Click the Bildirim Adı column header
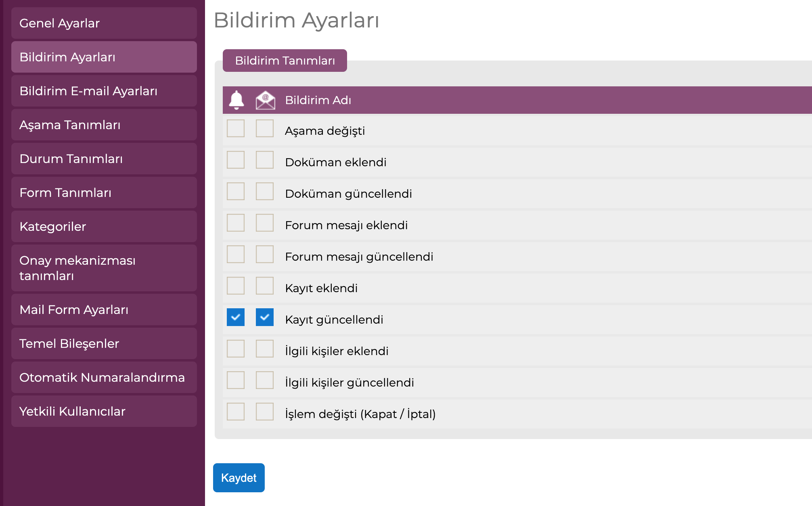The image size is (812, 506). [318, 100]
